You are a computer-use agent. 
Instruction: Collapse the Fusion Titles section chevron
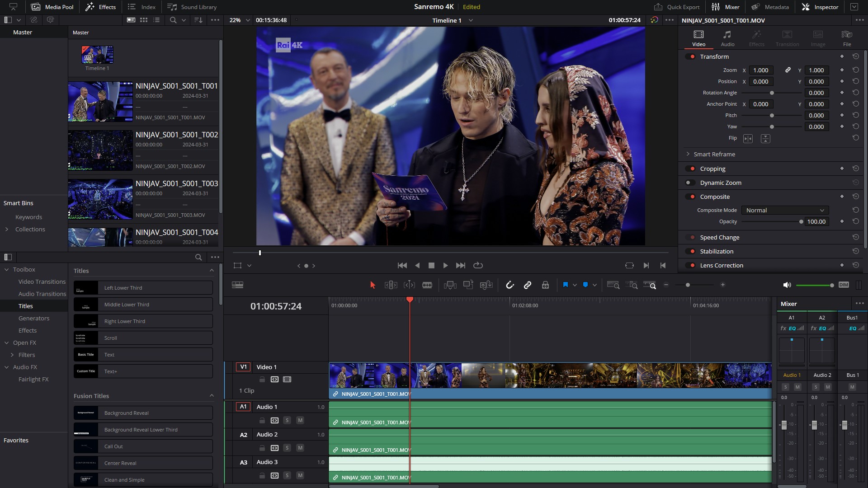click(212, 396)
